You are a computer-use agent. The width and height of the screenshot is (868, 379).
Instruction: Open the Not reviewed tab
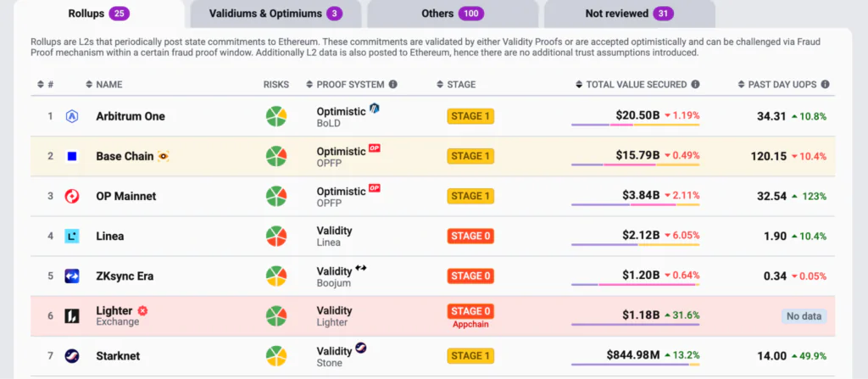tap(629, 14)
